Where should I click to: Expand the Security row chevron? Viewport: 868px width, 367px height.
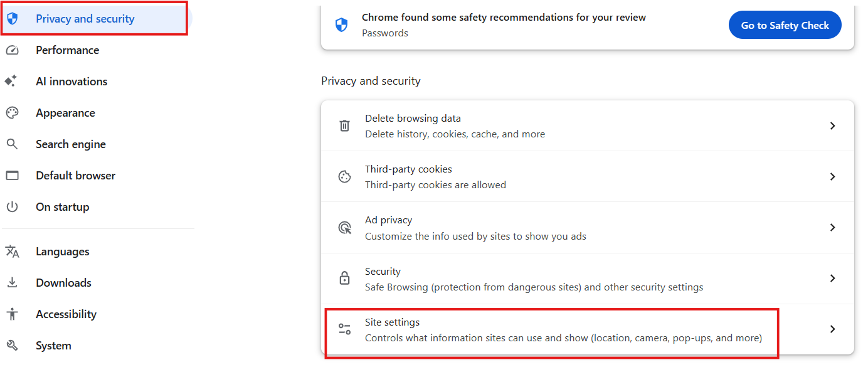pos(832,279)
